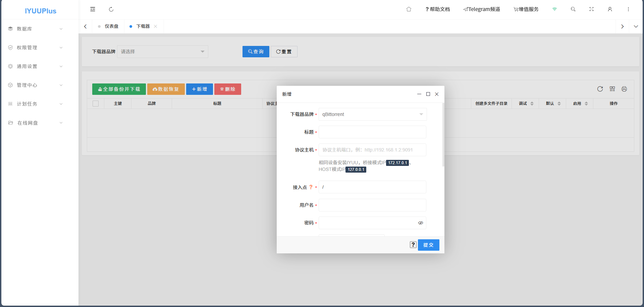Click the table refresh icon

pyautogui.click(x=600, y=89)
